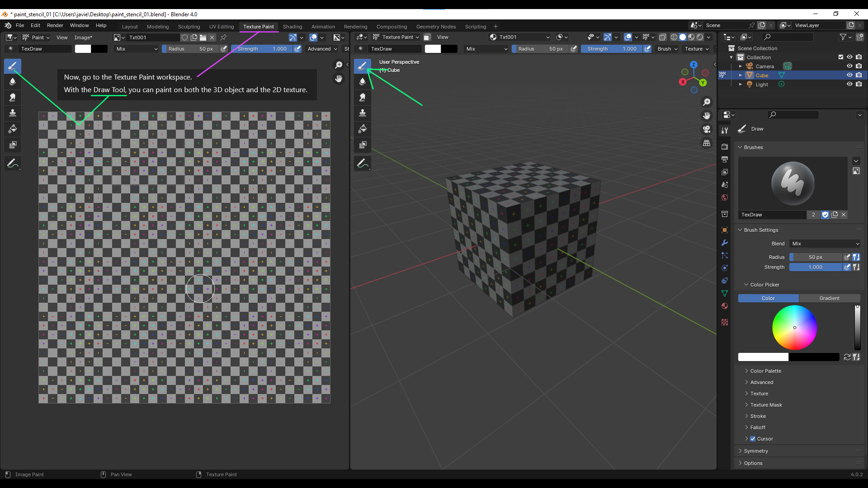
Task: Open the Render menu
Action: (55, 25)
